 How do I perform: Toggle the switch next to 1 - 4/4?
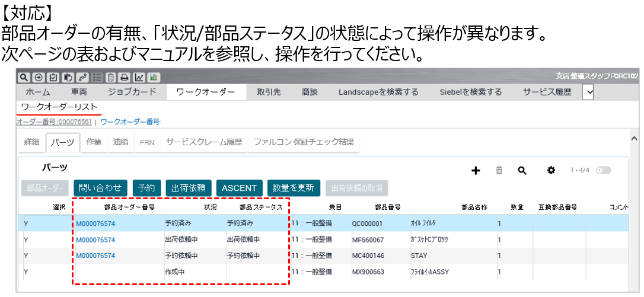(x=604, y=171)
